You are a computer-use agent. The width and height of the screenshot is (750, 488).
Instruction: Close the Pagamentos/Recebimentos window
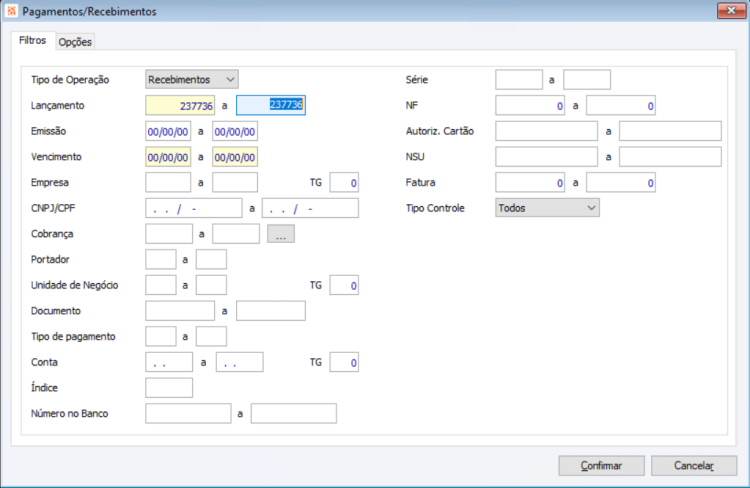tap(731, 10)
